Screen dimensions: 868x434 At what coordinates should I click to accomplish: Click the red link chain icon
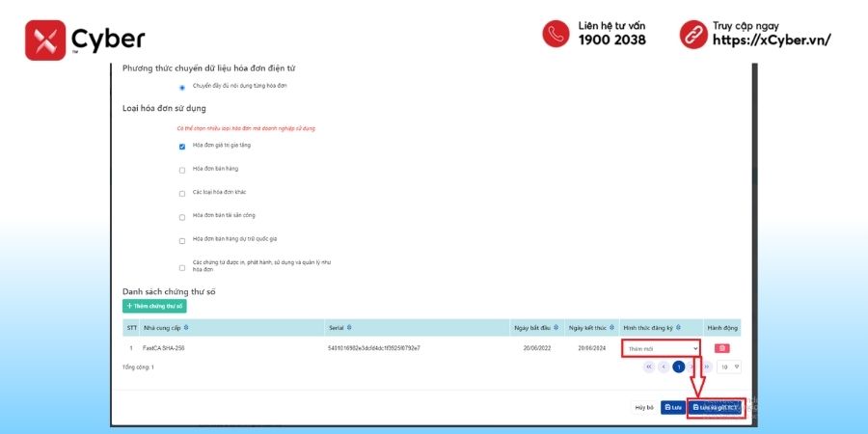[x=693, y=35]
